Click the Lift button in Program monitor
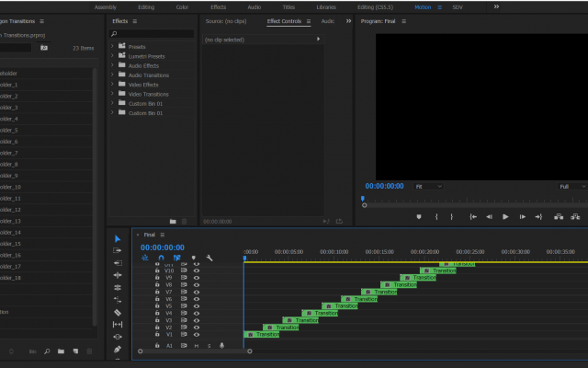Screen dimensions: 588x368 (x=559, y=217)
